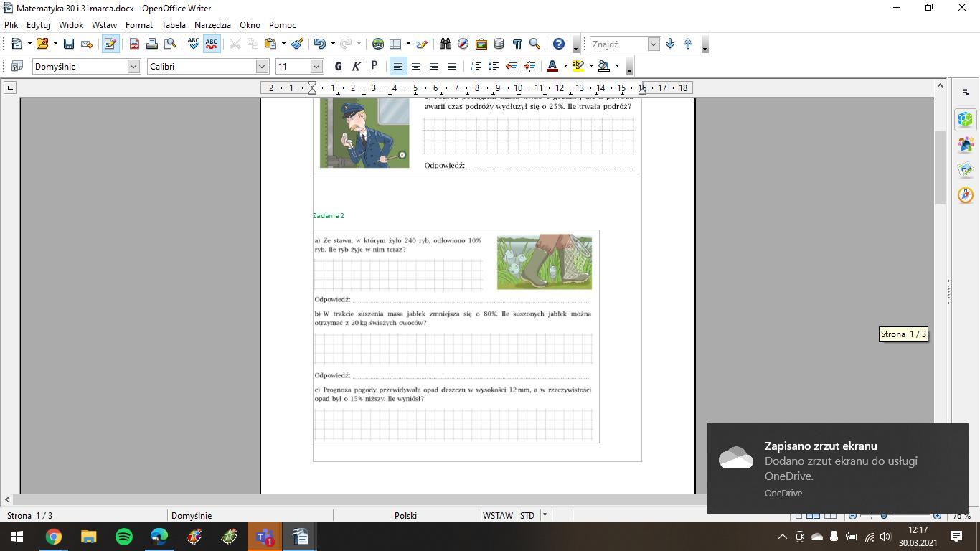The height and width of the screenshot is (551, 980).
Task: Align text left
Action: (x=398, y=66)
